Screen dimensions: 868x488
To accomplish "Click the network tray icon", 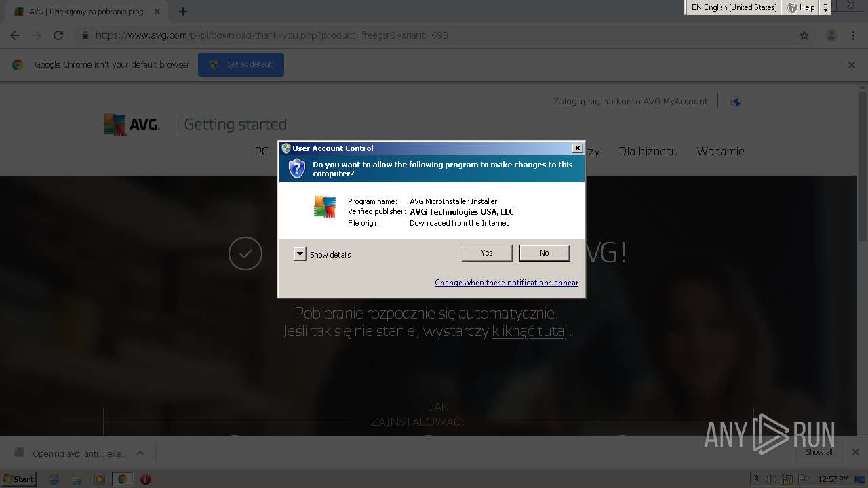I will 787,479.
